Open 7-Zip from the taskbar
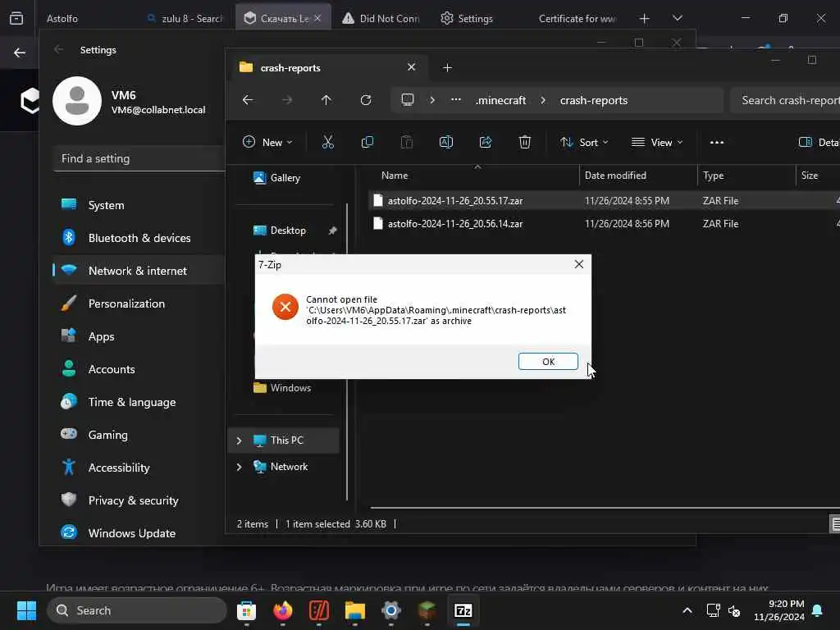The image size is (840, 630). pyautogui.click(x=463, y=610)
